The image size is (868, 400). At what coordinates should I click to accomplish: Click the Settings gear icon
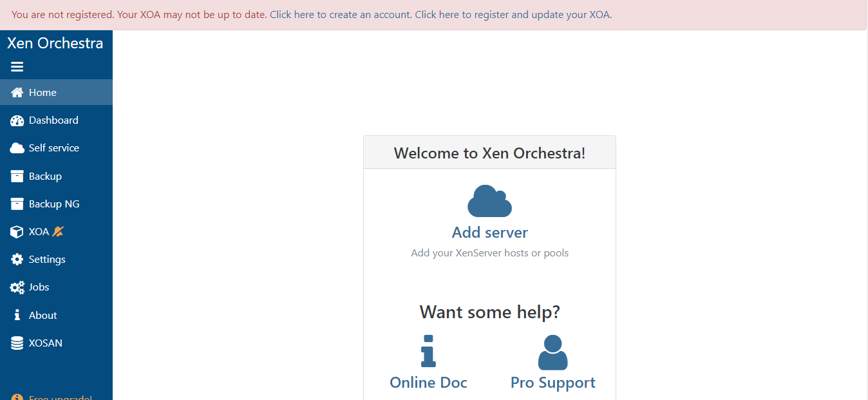pyautogui.click(x=17, y=260)
